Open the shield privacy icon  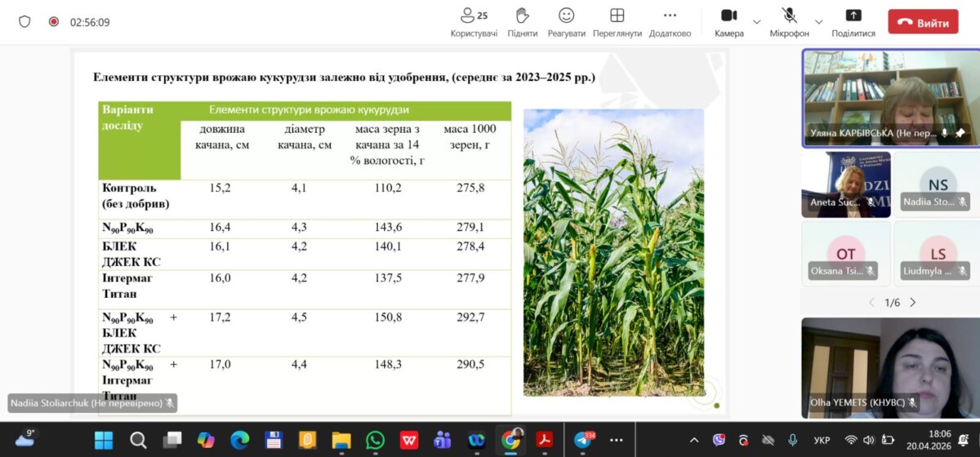coord(24,22)
